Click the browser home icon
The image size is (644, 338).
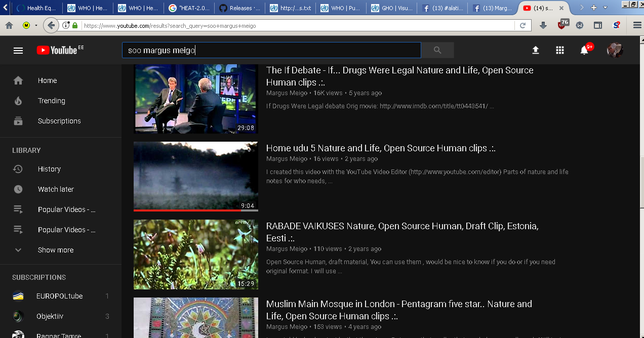9,25
